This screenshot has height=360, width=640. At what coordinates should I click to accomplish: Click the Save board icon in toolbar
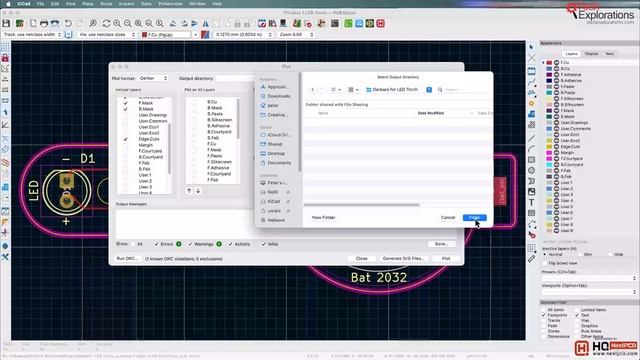[x=6, y=24]
